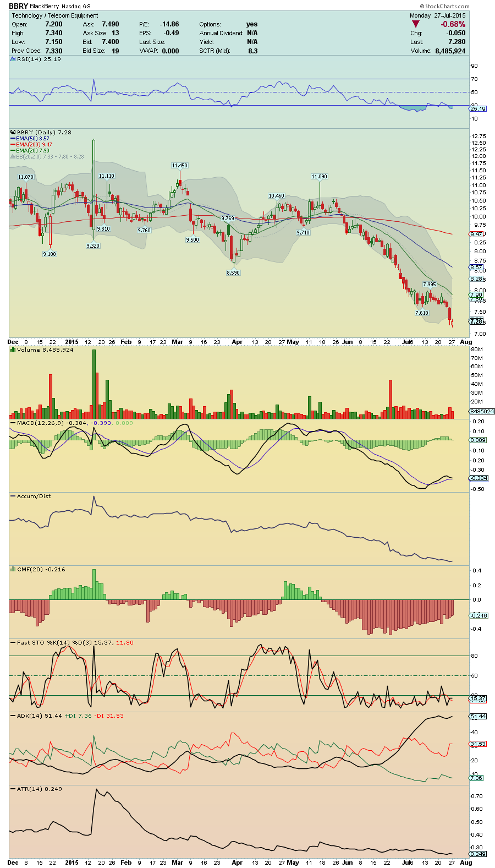Click the green EMA(20) legend color dash
This screenshot has height=868, width=495.
(13, 151)
